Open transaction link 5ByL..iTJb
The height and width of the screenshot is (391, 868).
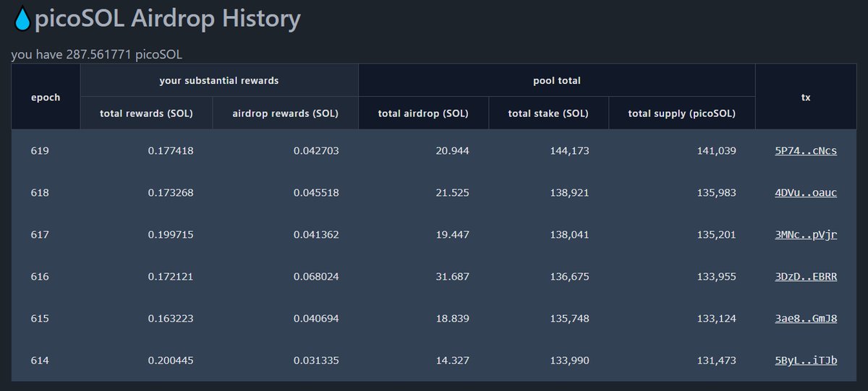[806, 361]
